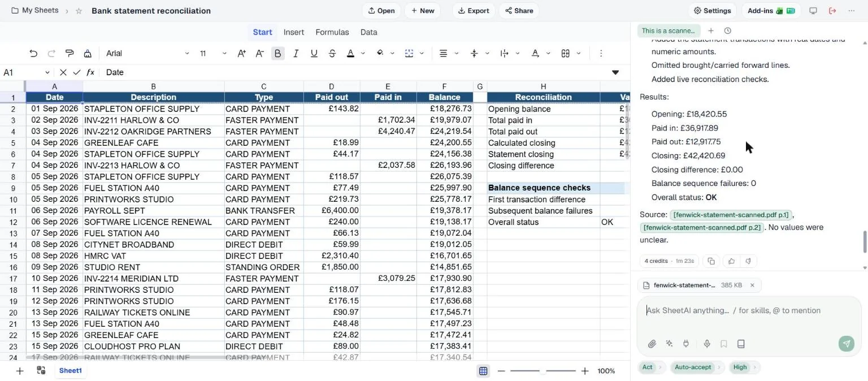
Task: Toggle italic formatting
Action: pyautogui.click(x=296, y=53)
